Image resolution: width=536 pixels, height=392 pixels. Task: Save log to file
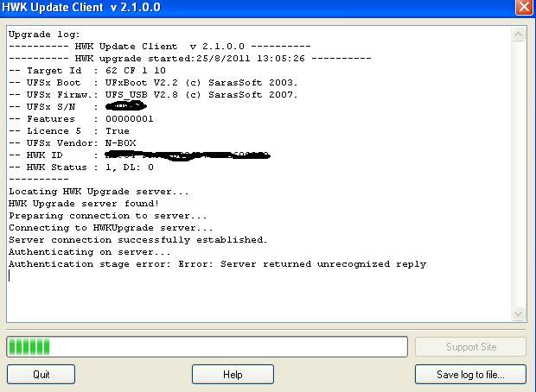pyautogui.click(x=470, y=374)
